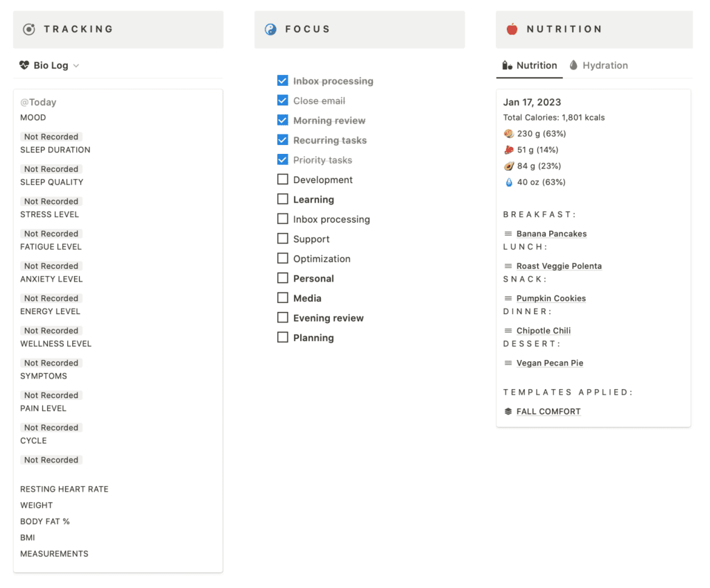
Task: Open the Vegan Pecan Pie link
Action: click(x=550, y=363)
